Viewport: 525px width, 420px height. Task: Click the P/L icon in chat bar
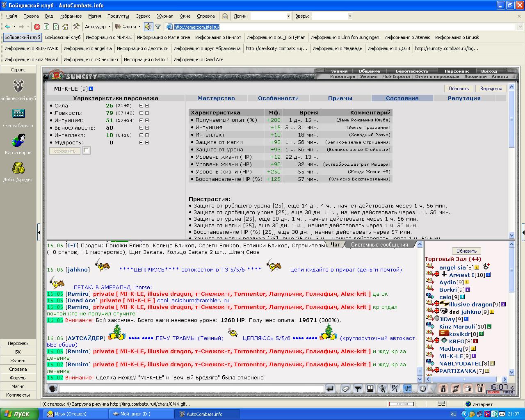coord(395,388)
